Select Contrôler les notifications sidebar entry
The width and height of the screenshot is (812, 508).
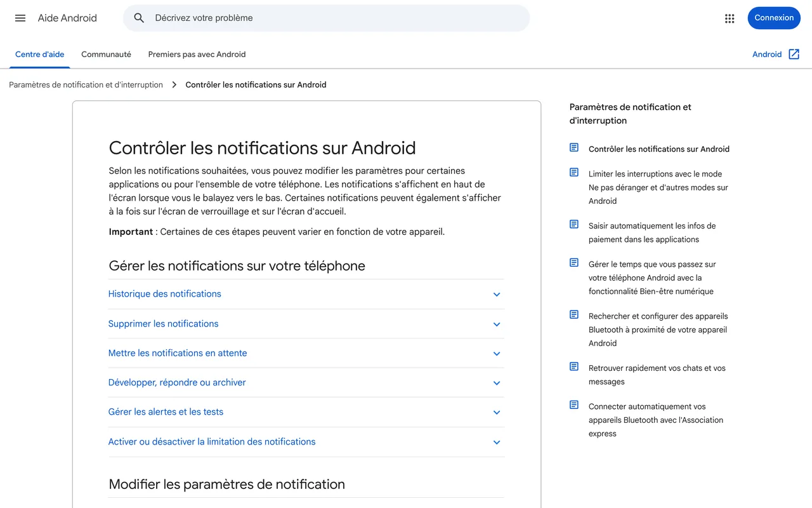click(x=659, y=149)
